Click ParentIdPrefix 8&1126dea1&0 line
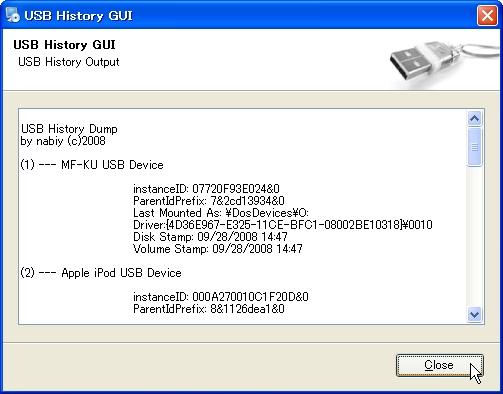The image size is (503, 394). (x=209, y=309)
